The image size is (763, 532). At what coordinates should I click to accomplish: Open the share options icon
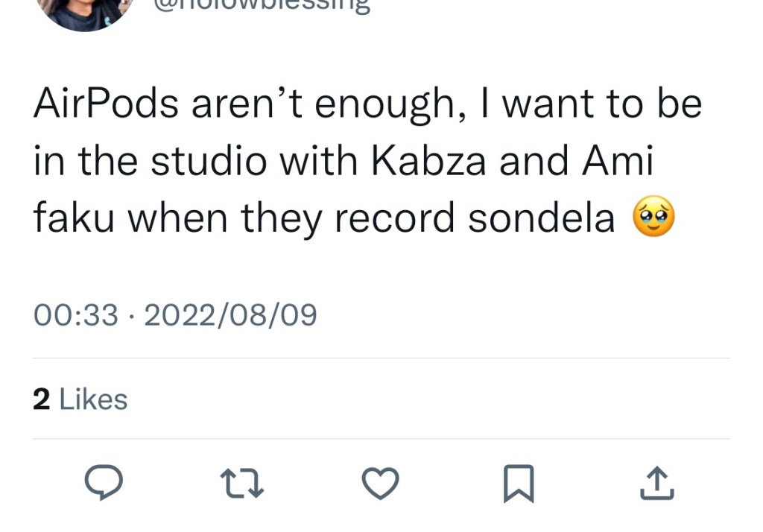658,484
